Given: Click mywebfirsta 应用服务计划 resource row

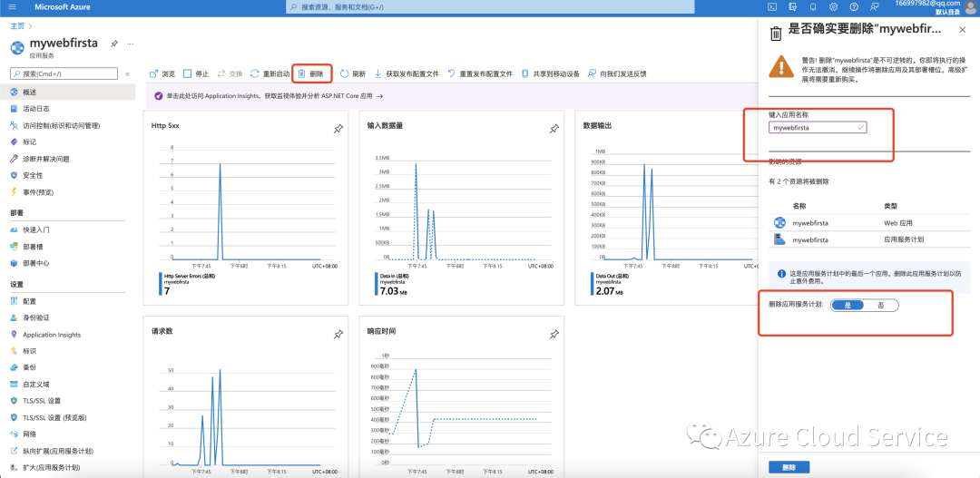Looking at the screenshot, I should (x=868, y=239).
